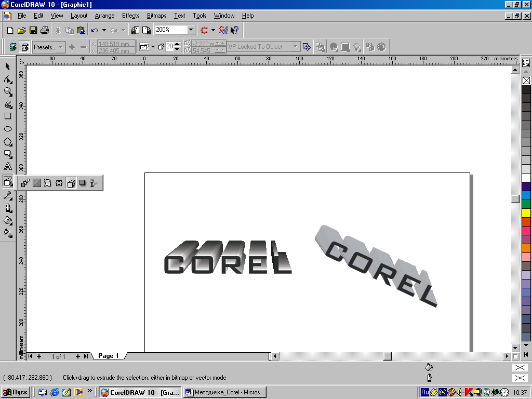Choose Interactive Drop Shadow tool in flyout

pos(82,183)
